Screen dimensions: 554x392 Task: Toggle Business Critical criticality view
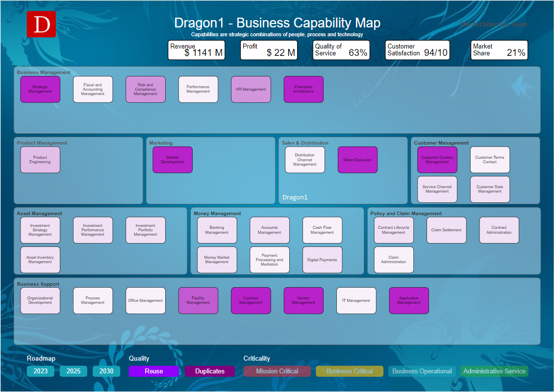point(350,371)
